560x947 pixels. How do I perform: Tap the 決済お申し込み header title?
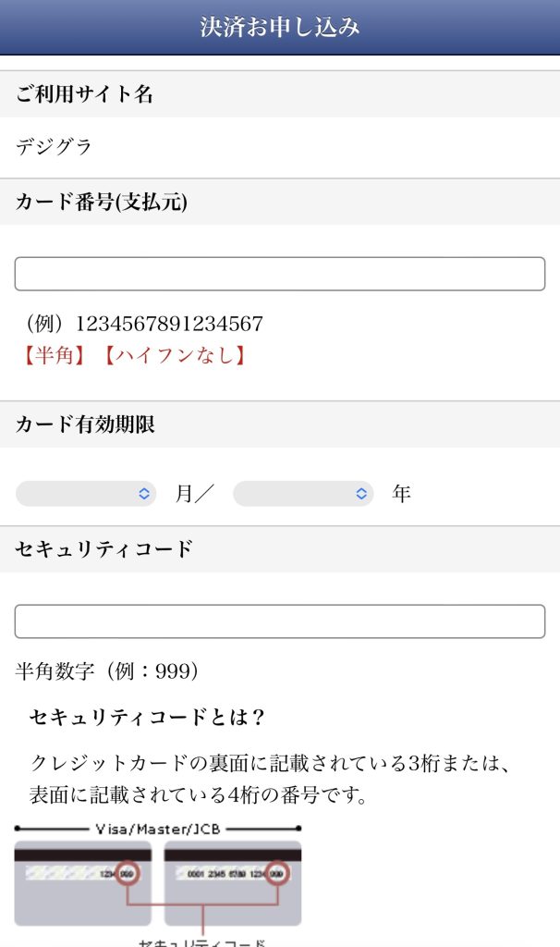tap(280, 27)
